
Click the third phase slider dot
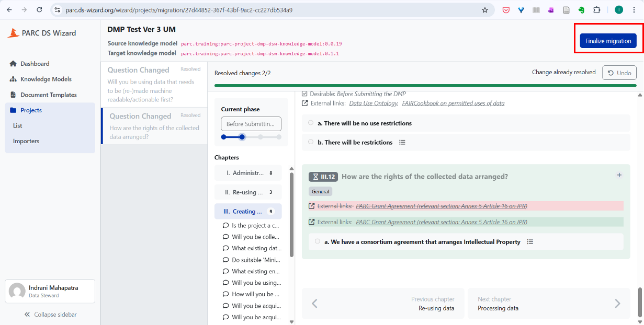(261, 137)
